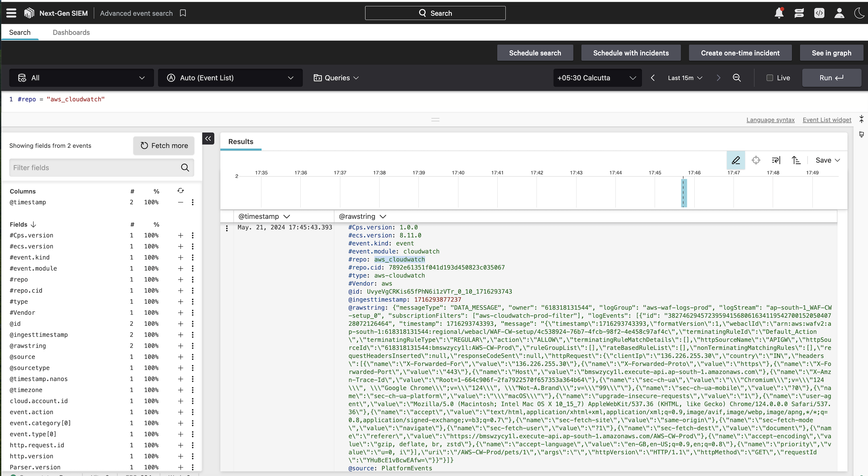This screenshot has width=868, height=476.
Task: Open the Language syntax link
Action: tap(770, 120)
